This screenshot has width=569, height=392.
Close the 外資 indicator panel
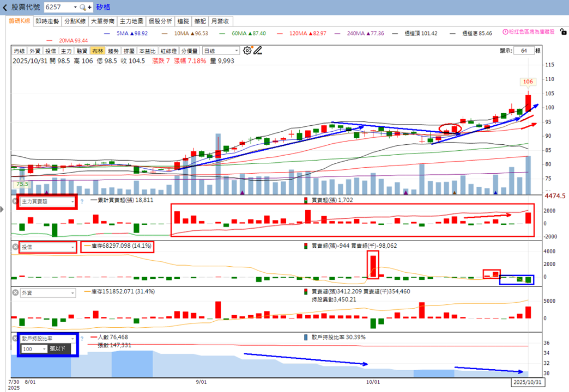click(x=15, y=293)
